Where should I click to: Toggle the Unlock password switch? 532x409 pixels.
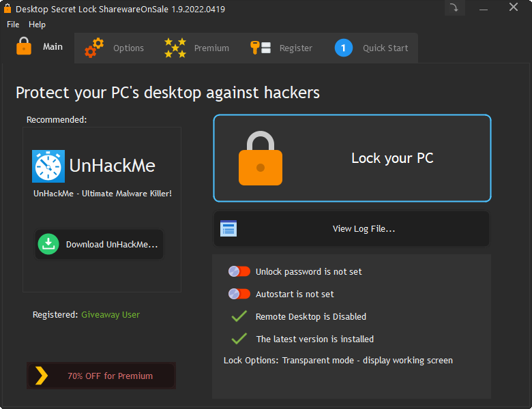pos(239,271)
